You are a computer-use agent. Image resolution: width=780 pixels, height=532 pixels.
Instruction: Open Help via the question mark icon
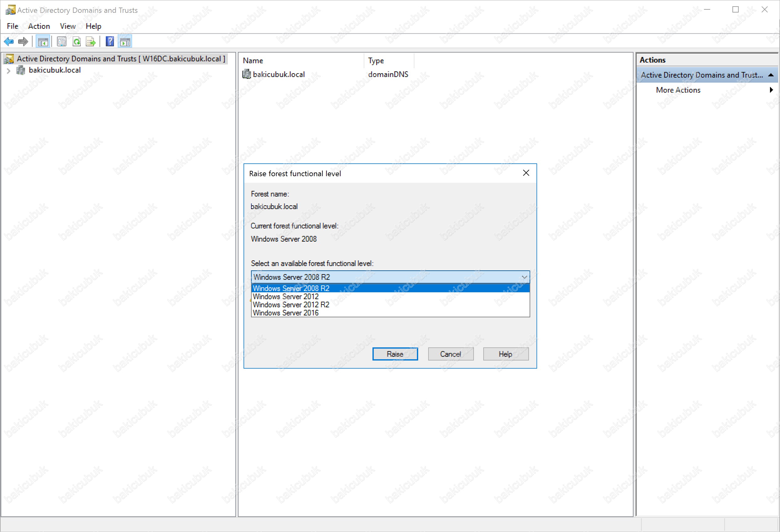click(110, 42)
